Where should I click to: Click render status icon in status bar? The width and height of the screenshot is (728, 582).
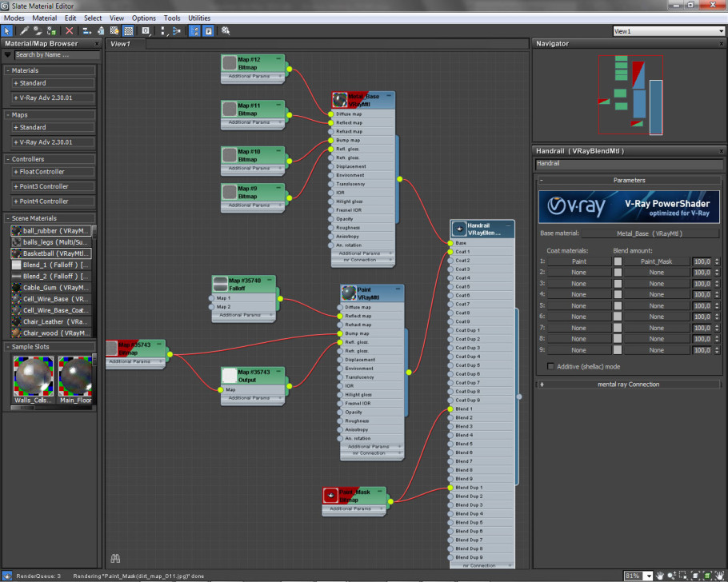tap(7, 576)
